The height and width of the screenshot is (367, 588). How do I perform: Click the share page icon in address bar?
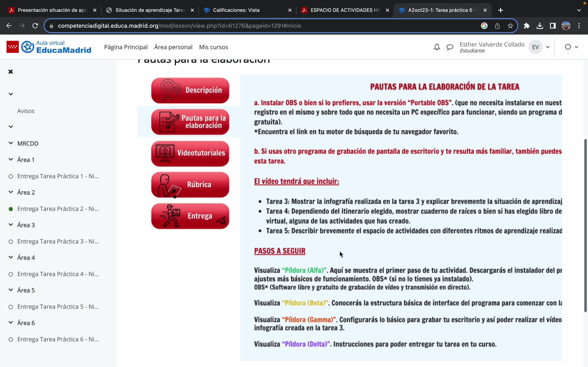(x=497, y=26)
